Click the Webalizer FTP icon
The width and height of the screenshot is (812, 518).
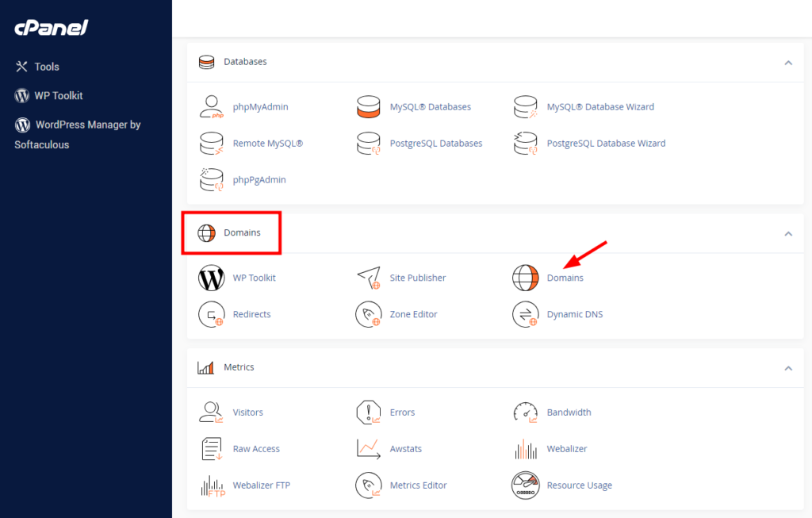[213, 486]
